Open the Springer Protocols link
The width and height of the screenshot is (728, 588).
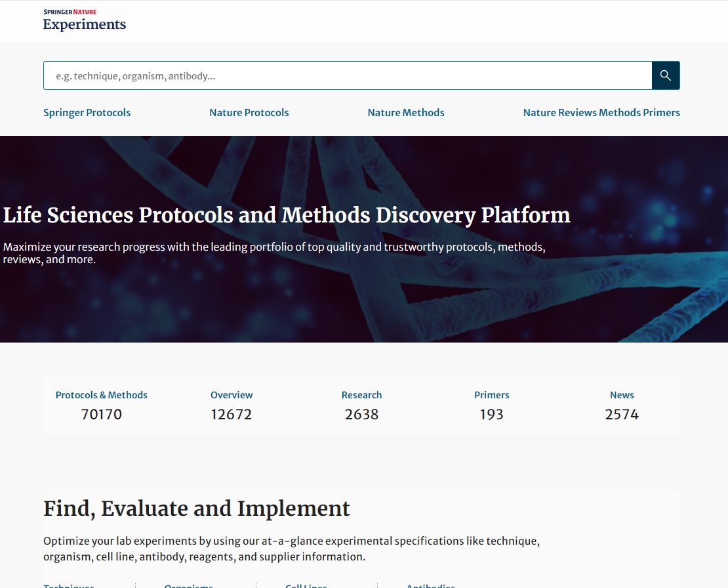click(x=87, y=112)
